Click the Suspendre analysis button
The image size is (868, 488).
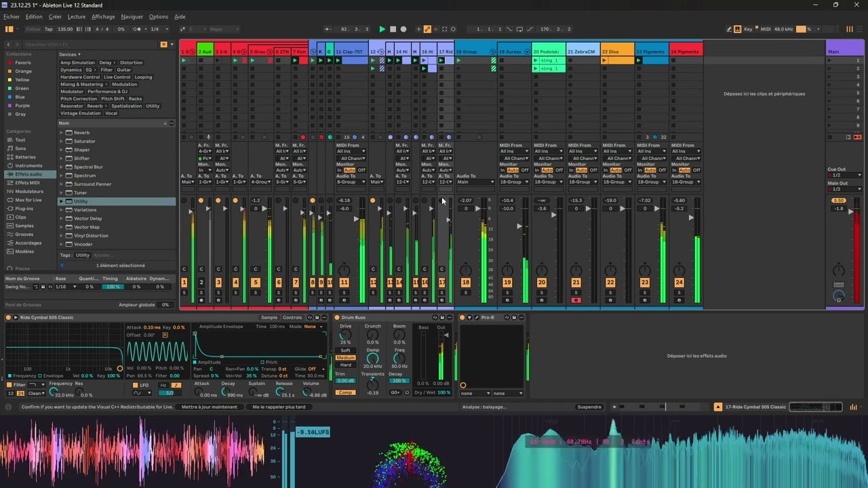589,407
